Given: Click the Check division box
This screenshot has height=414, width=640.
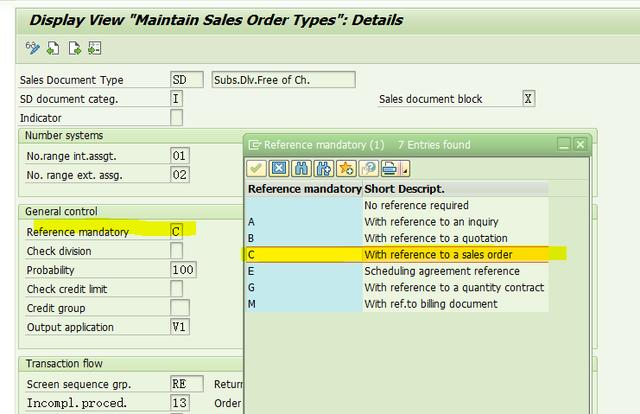Looking at the screenshot, I should point(177,251).
